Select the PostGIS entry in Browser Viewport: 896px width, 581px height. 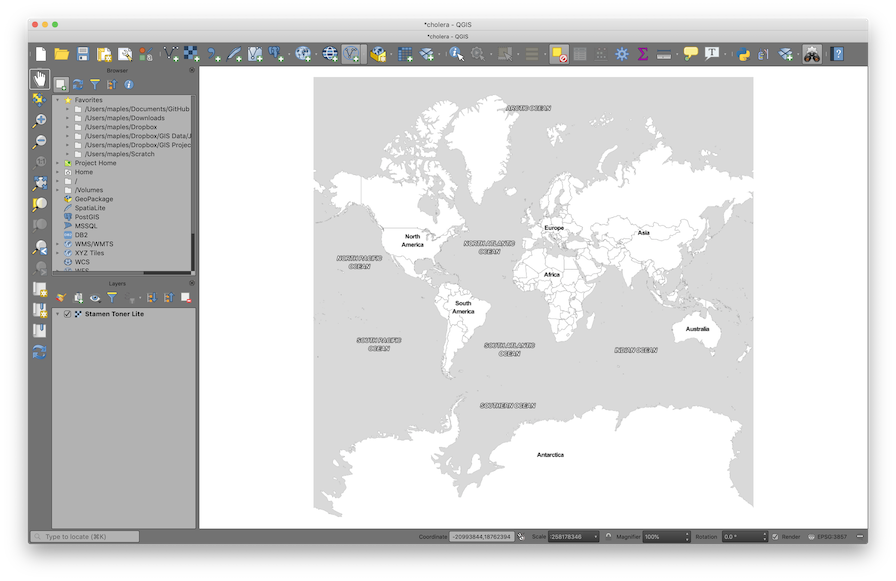coord(86,217)
